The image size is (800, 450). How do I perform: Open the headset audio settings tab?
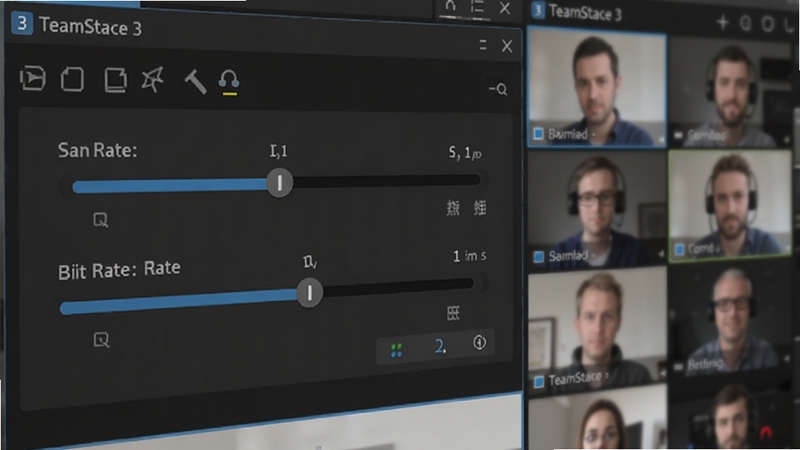coord(229,82)
